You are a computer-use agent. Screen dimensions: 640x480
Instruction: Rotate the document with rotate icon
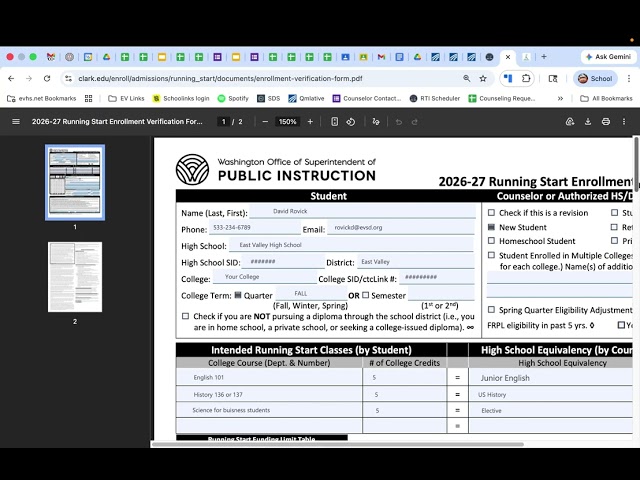pos(351,122)
